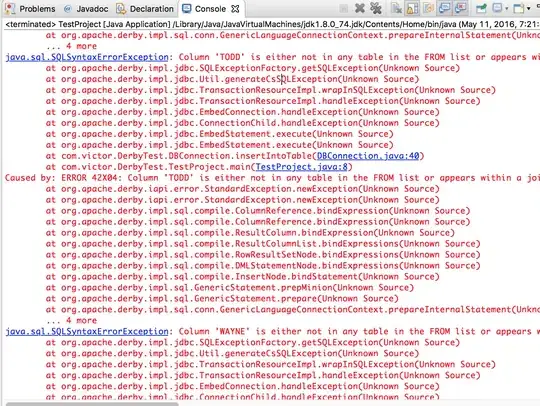Click the GenericStatement.prepare stack line

tap(222, 299)
